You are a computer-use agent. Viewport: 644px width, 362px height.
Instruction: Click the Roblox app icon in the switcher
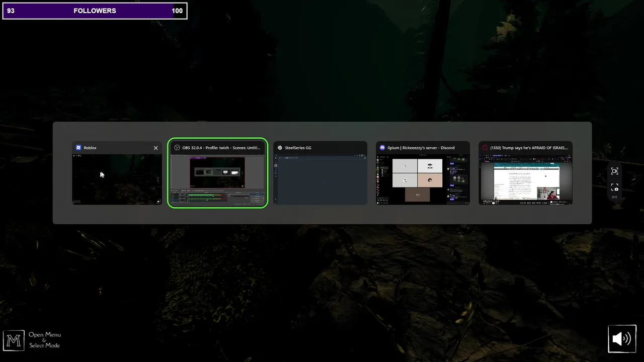click(x=78, y=148)
